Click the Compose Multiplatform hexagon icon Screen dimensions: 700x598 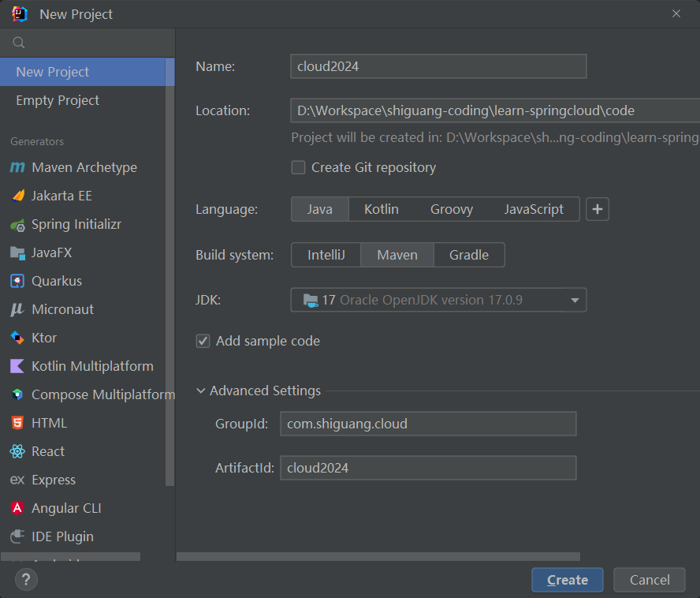[x=17, y=394]
